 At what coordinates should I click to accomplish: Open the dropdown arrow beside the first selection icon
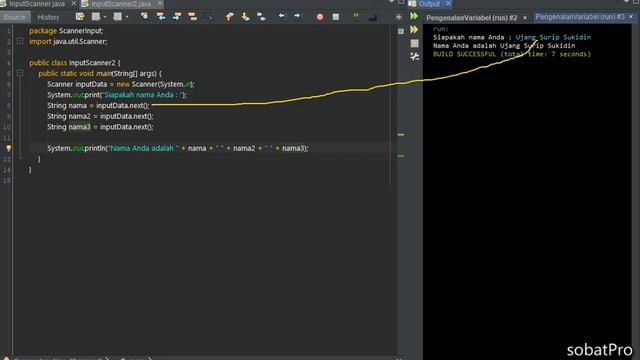click(105, 17)
